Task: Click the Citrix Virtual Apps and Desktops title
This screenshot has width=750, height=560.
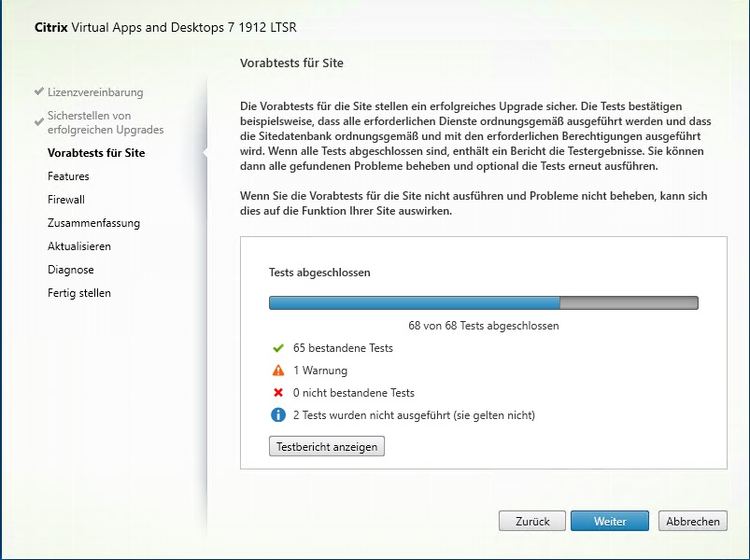Action: click(x=165, y=27)
